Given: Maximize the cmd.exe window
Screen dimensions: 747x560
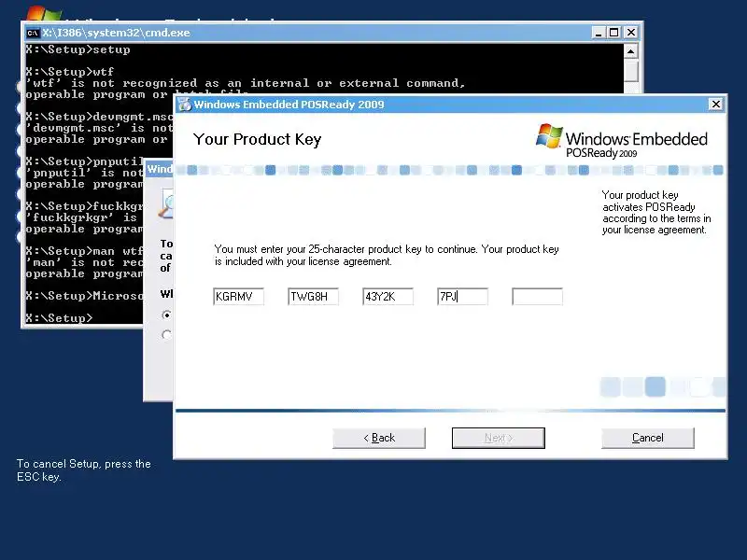Looking at the screenshot, I should 614,33.
